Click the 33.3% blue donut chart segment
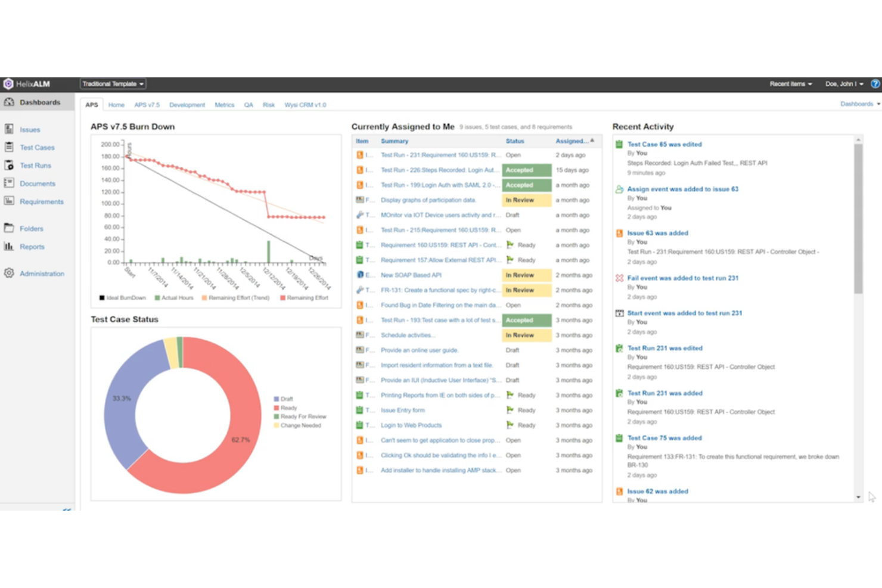This screenshot has width=882, height=588. click(x=122, y=398)
